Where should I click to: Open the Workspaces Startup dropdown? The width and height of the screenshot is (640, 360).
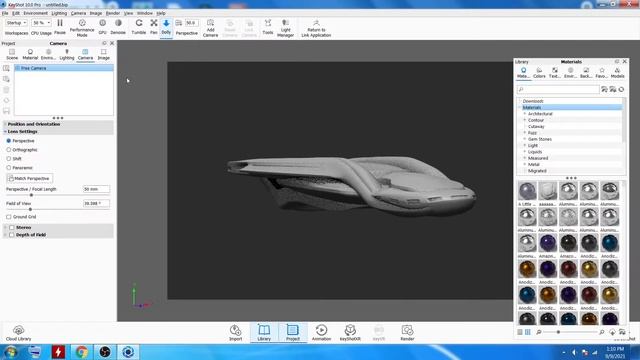16,23
